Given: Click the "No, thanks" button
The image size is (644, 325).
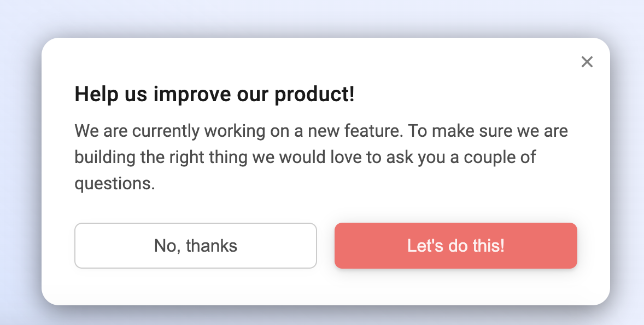Looking at the screenshot, I should 195,246.
